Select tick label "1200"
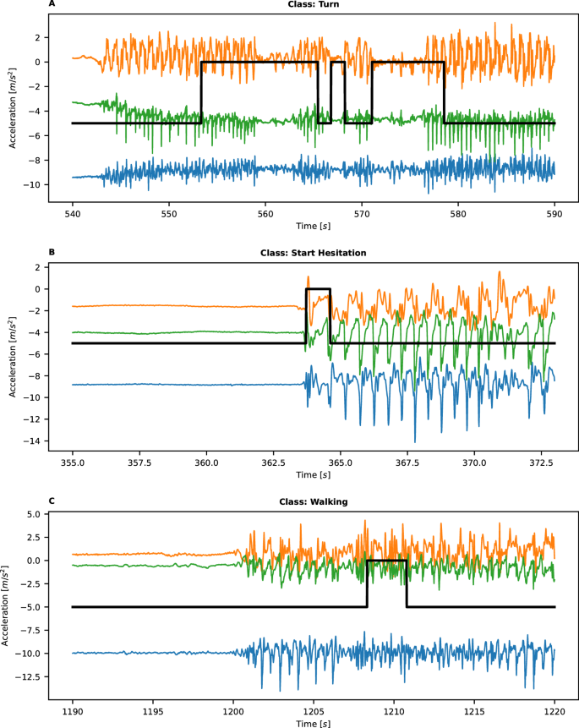The width and height of the screenshot is (579, 728). click(233, 712)
